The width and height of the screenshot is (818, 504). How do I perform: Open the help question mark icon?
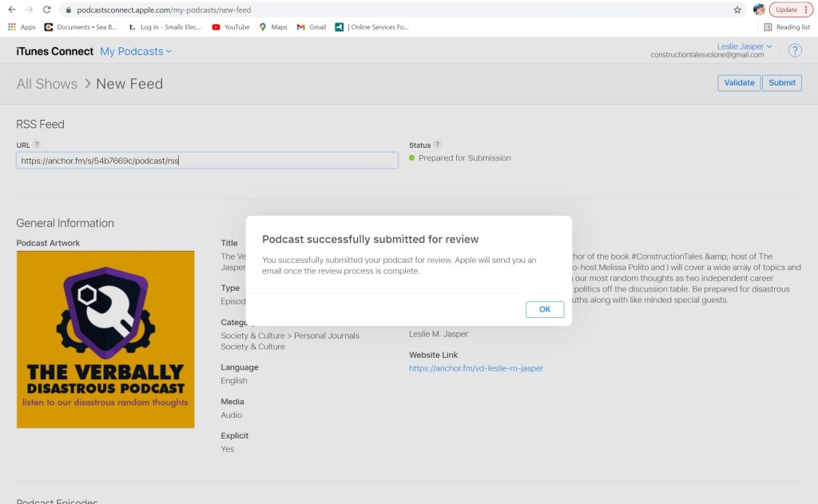tap(795, 50)
